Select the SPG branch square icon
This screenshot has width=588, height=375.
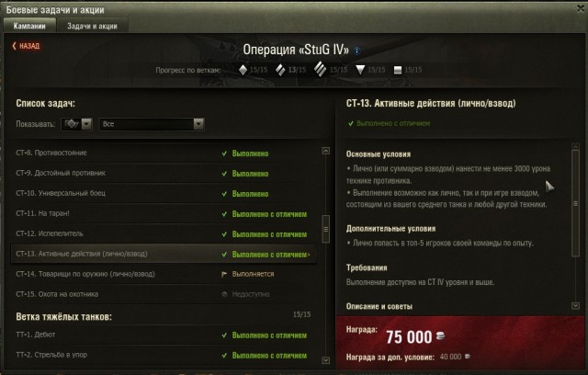398,70
